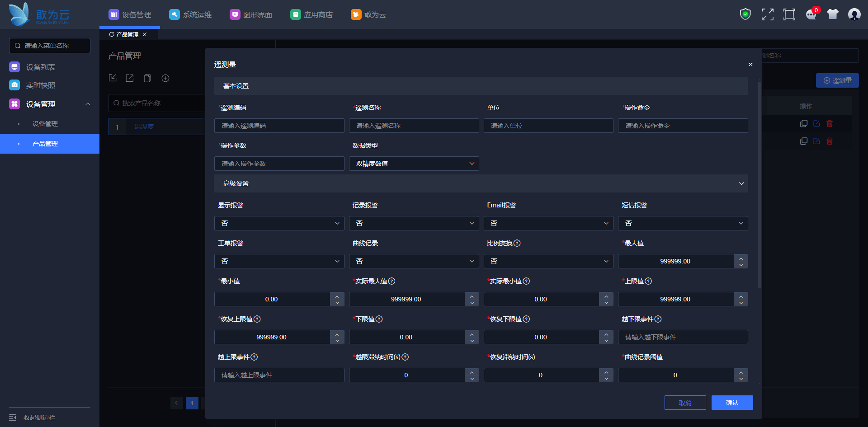
Task: Click the 遥测编码 input field
Action: 279,126
